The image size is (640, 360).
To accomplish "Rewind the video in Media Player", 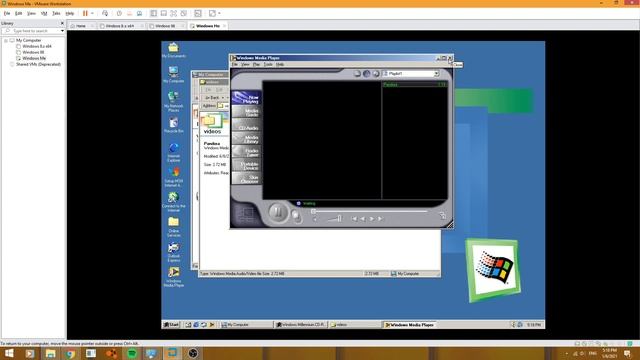I will coord(362,219).
